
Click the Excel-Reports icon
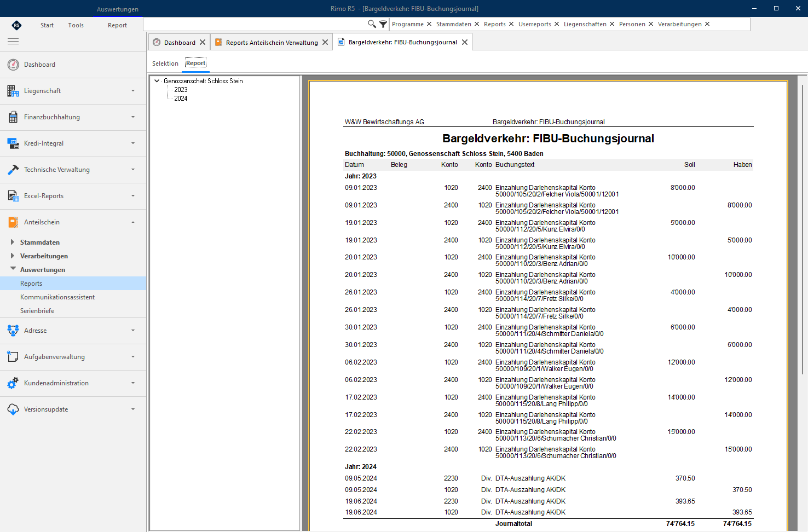pyautogui.click(x=13, y=196)
